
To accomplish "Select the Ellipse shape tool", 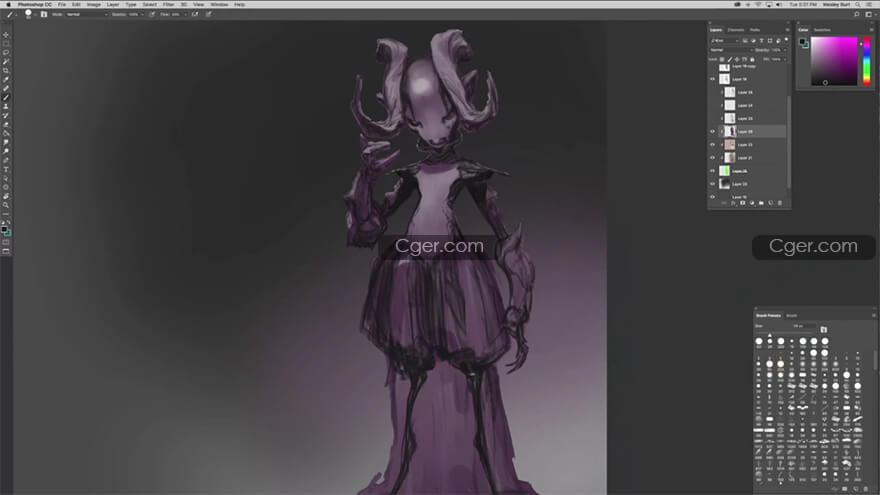I will tap(6, 187).
